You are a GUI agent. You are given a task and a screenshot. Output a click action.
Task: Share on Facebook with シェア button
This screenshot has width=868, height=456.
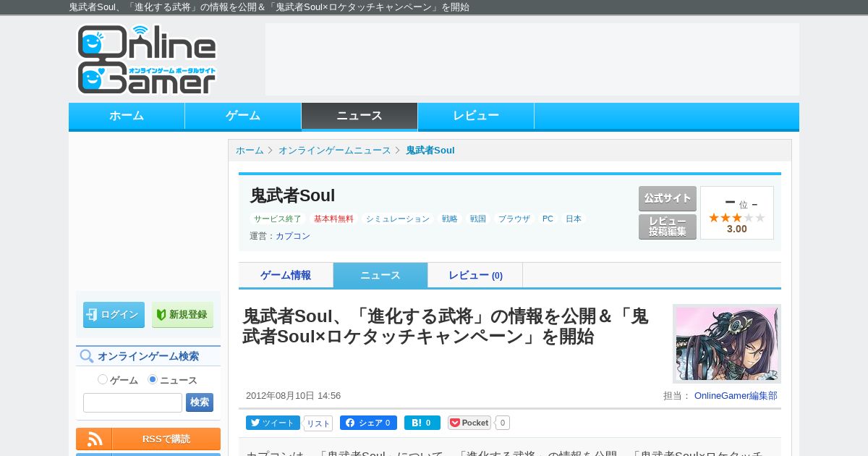pos(368,423)
